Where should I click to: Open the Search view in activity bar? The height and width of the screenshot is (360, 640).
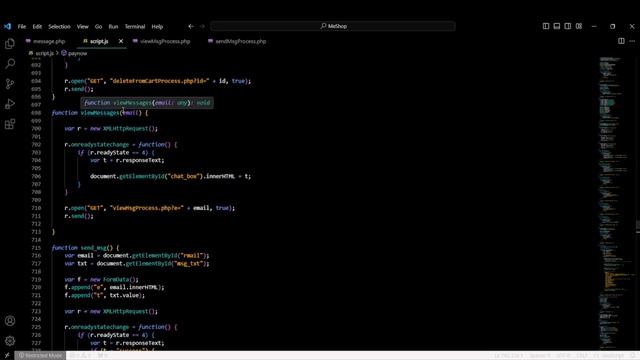pyautogui.click(x=10, y=64)
